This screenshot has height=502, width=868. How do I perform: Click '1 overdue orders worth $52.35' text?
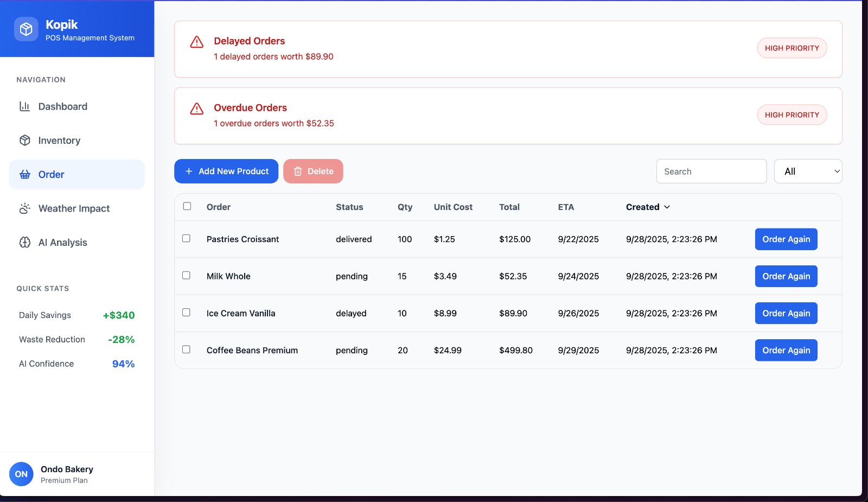[x=274, y=123]
